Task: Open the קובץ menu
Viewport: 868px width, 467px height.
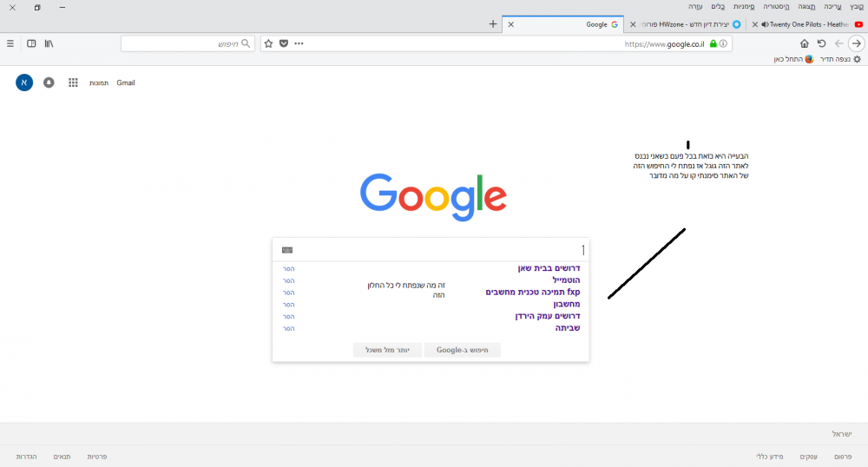Action: pos(857,7)
